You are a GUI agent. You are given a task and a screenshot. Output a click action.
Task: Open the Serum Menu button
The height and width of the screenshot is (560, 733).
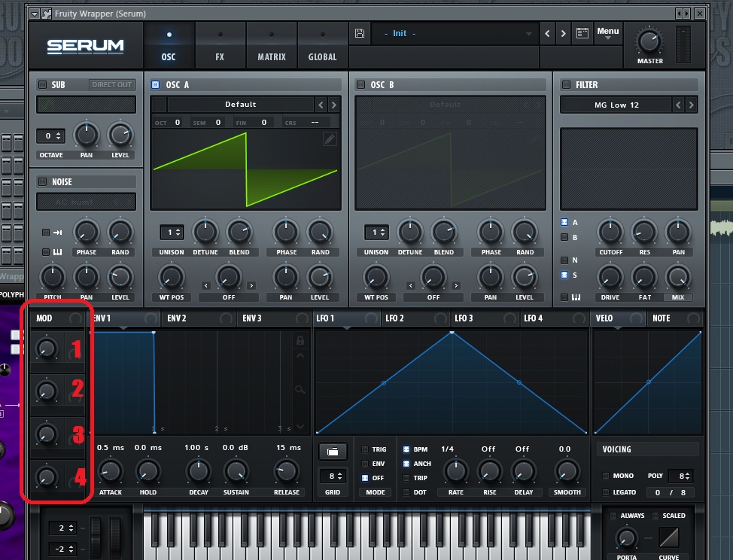[608, 33]
